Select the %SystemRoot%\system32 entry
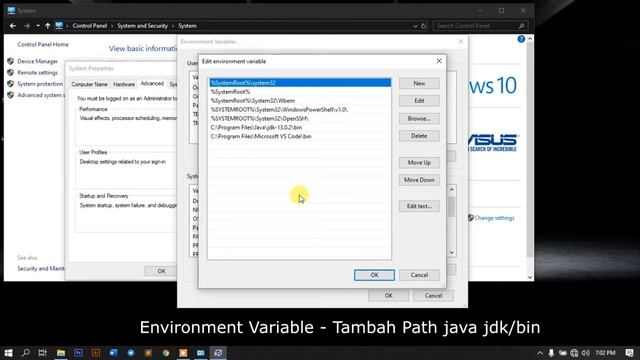 point(300,83)
